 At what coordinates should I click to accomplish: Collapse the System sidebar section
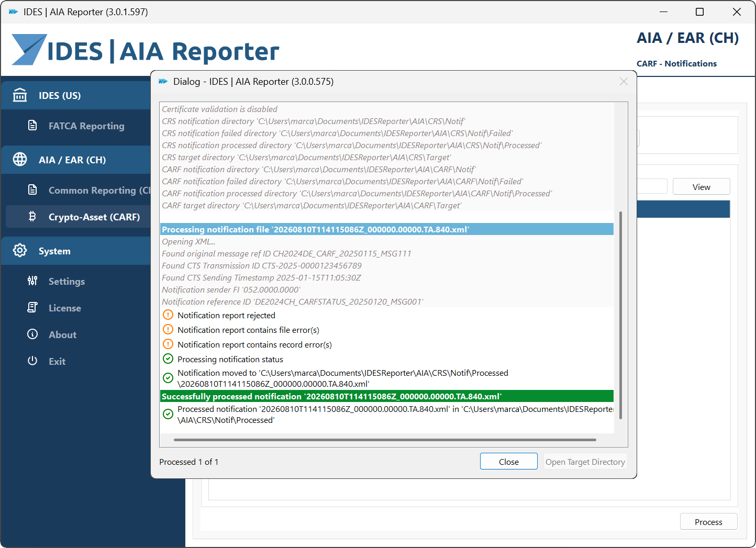click(76, 251)
